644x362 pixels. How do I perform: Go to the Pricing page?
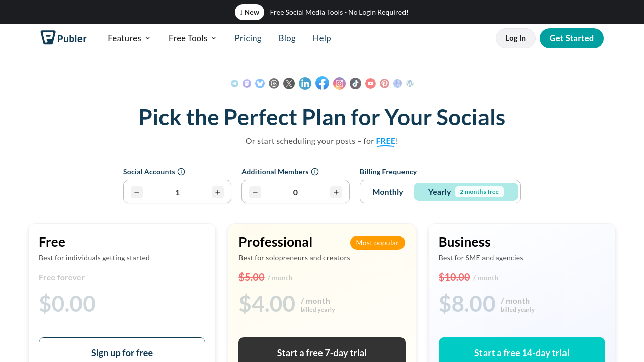click(x=248, y=38)
